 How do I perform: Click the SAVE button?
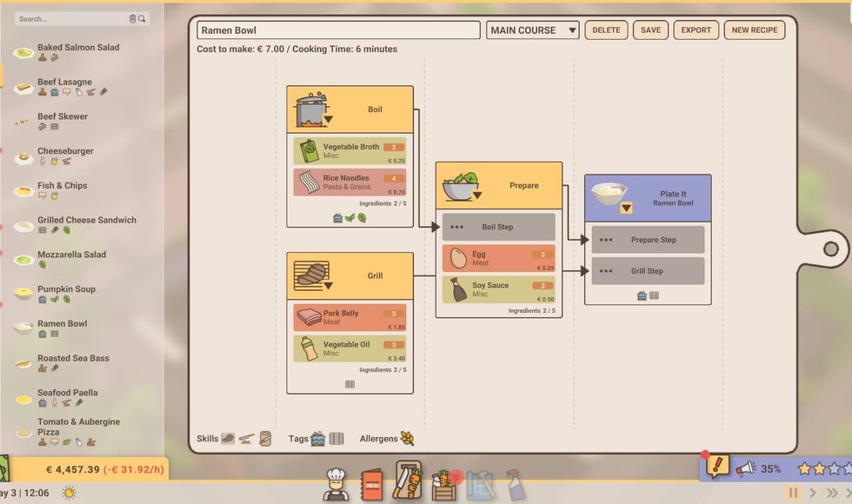(650, 30)
